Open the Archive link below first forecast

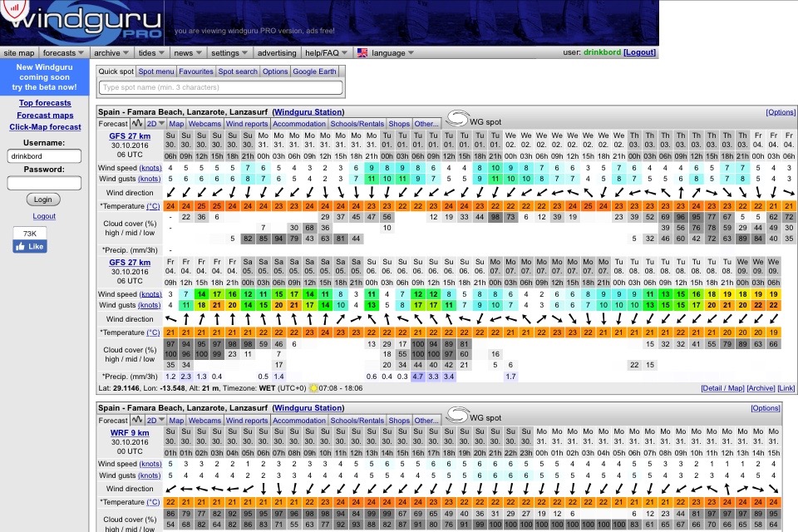click(761, 388)
